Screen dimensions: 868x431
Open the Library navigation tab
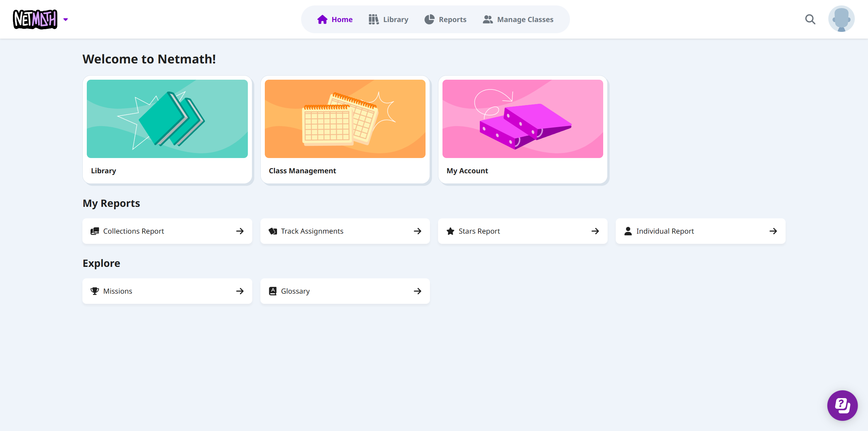[389, 20]
